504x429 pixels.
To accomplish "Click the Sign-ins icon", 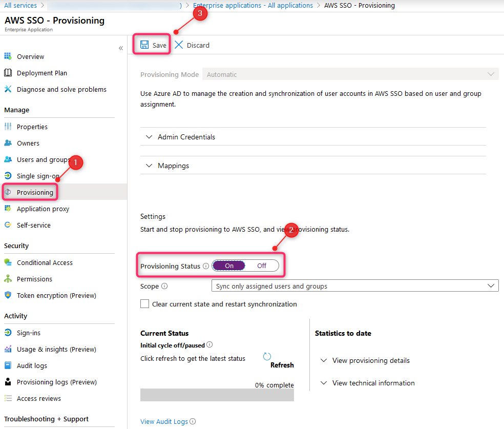I will point(8,333).
